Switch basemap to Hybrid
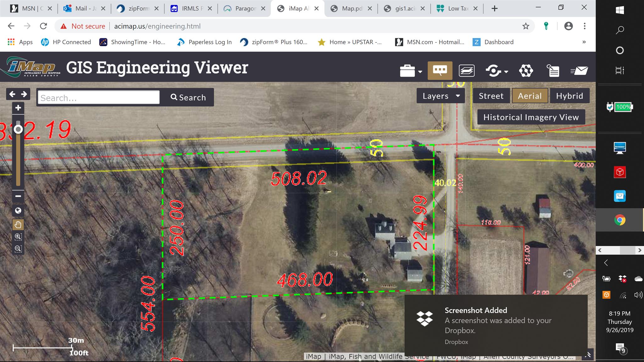Screen dimensions: 644x362 click(x=569, y=96)
